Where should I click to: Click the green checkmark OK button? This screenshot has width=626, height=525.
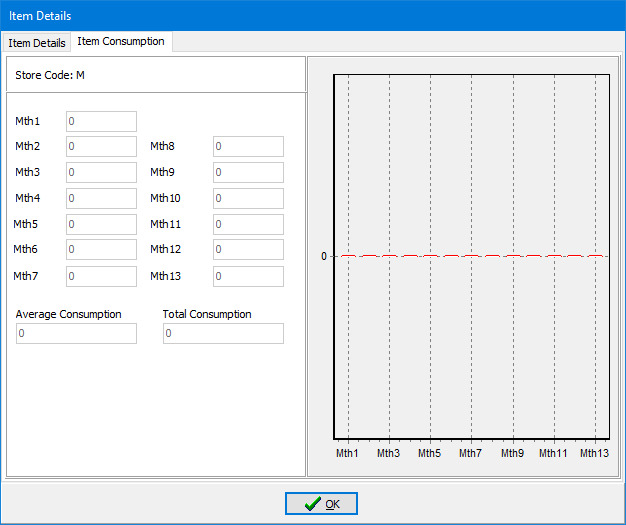pyautogui.click(x=321, y=504)
